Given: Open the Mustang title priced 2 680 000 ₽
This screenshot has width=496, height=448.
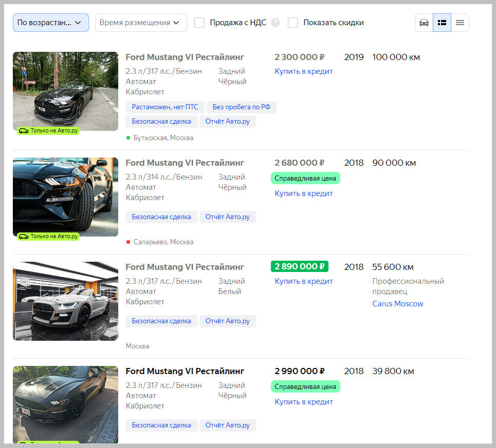Looking at the screenshot, I should pos(185,163).
